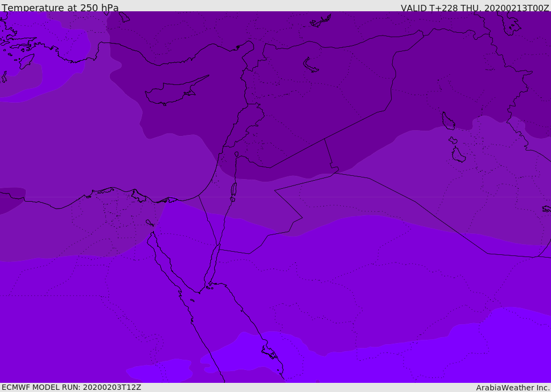Click the 'VALID T+228 THU. 20200213T00Z' label
Screen dimensions: 551x392
[475, 8]
